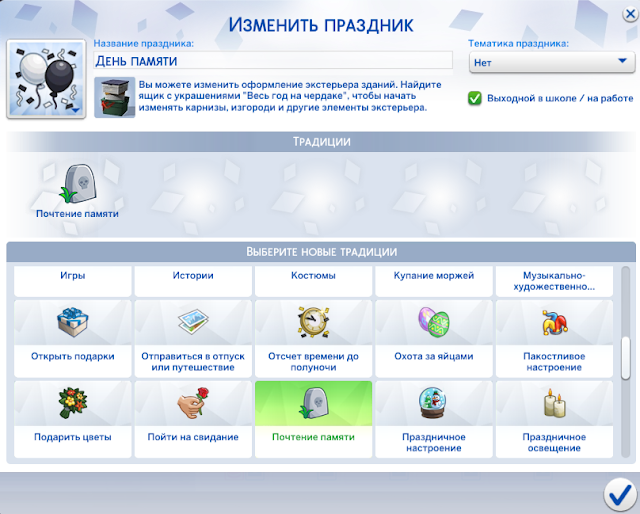Screen dimensions: 640x514
Task: Remove the Почтение памяти tombstone from traditions
Action: pos(78,184)
